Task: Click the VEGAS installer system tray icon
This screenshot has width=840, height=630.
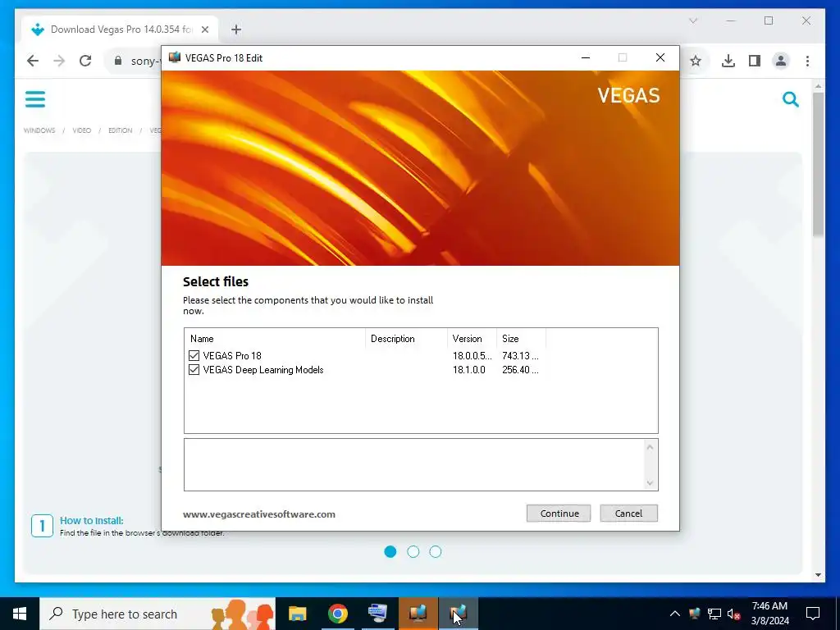Action: point(694,614)
